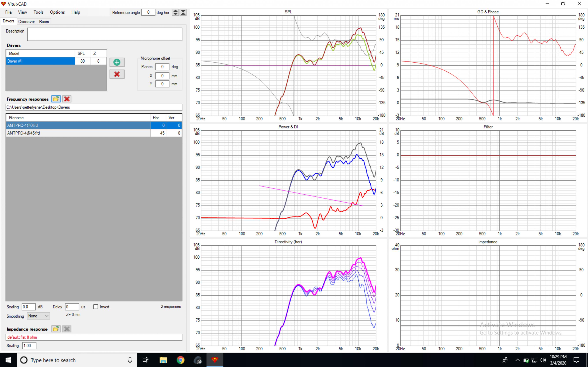Click the Type here to search box

[x=77, y=360]
